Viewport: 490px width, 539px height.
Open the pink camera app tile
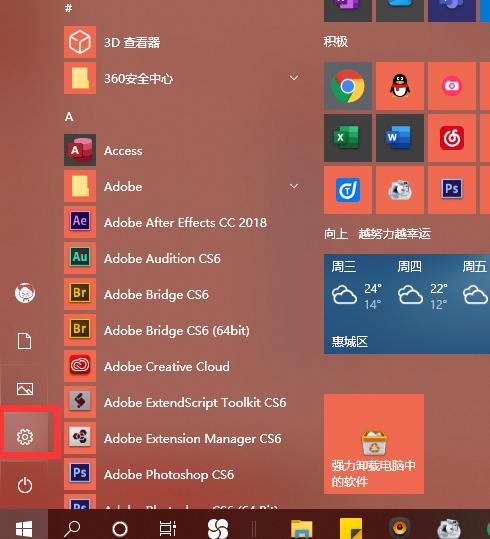pos(451,86)
